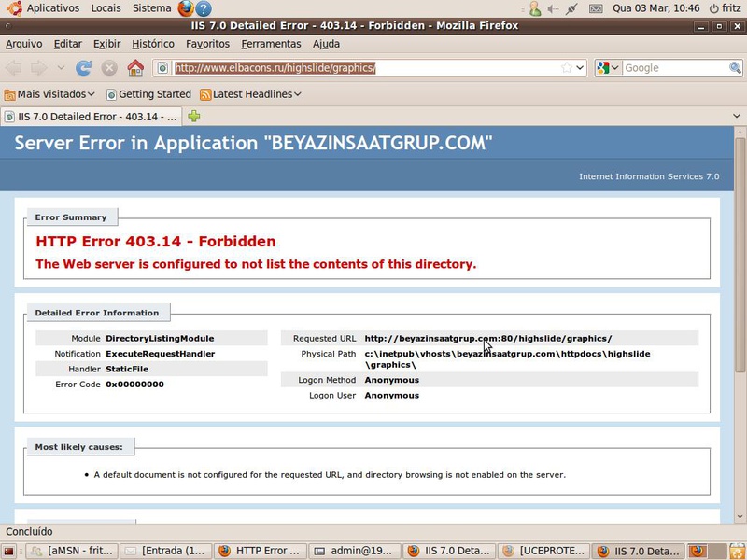747x560 pixels.
Task: Switch to the admin@19 terminal taskbar window
Action: (x=355, y=551)
